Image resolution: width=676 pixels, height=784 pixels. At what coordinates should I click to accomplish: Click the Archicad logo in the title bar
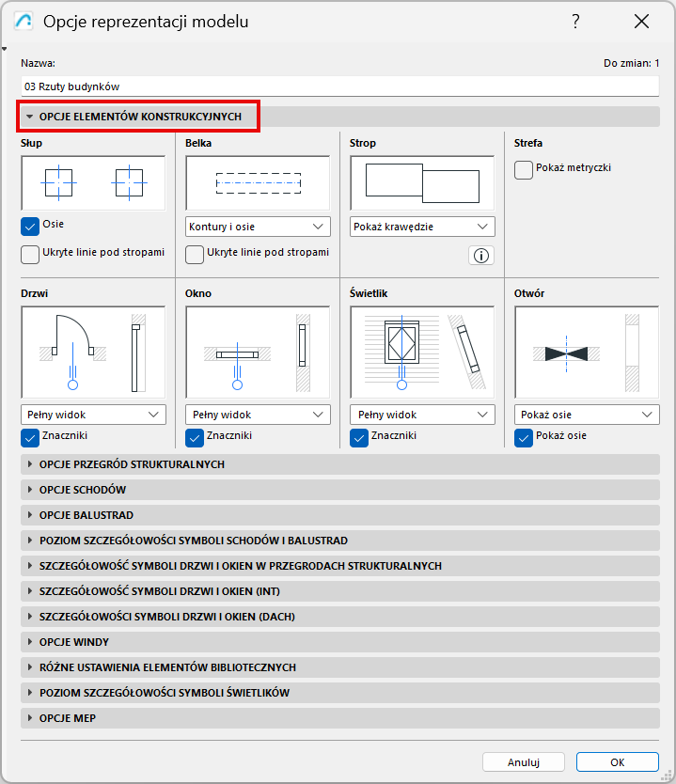click(24, 21)
